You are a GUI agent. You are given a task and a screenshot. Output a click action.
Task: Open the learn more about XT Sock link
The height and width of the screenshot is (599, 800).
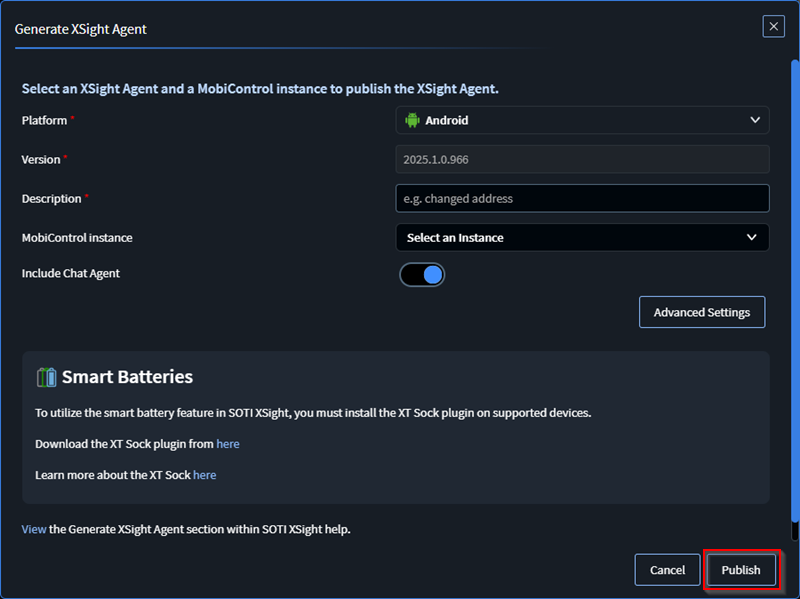[x=204, y=475]
